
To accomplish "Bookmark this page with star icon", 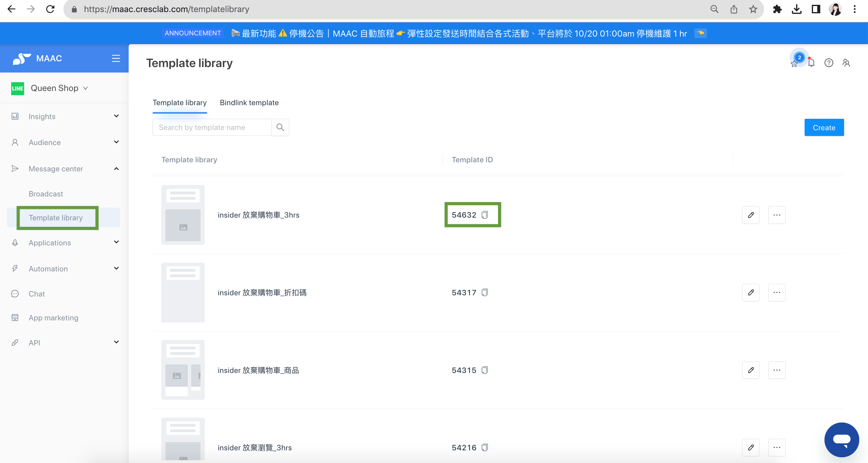I will (x=753, y=9).
